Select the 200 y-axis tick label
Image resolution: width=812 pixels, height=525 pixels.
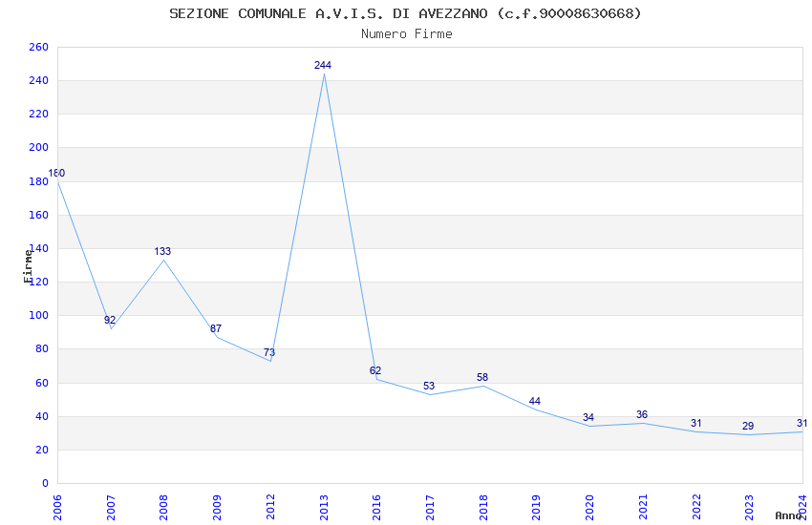(x=39, y=148)
